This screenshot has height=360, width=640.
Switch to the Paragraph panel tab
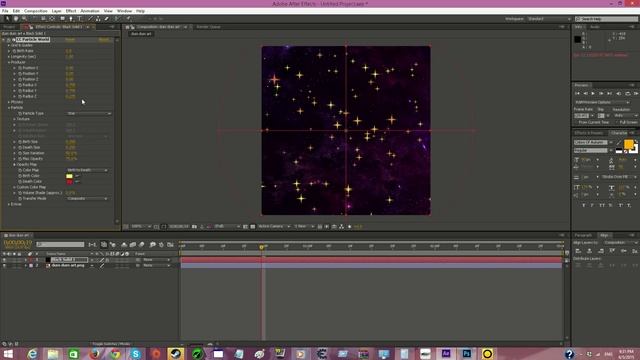pos(583,236)
